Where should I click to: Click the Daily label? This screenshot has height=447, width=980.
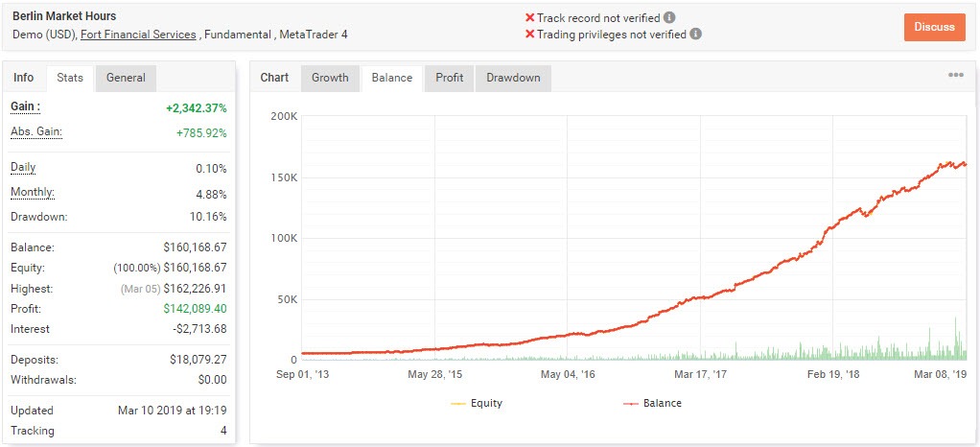coord(23,167)
